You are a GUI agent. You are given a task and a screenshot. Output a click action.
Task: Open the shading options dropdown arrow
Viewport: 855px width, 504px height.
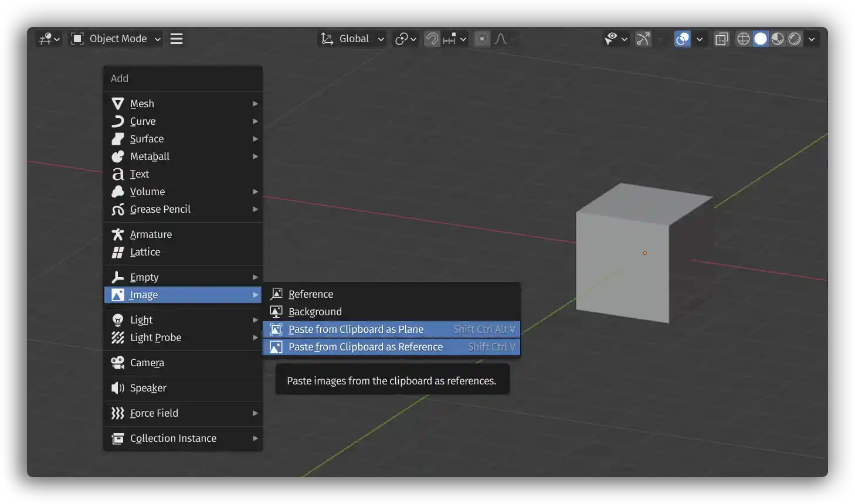coord(812,39)
